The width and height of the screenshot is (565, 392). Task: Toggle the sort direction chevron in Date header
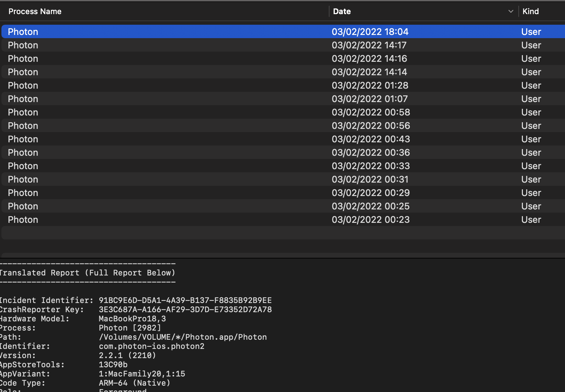pyautogui.click(x=511, y=11)
